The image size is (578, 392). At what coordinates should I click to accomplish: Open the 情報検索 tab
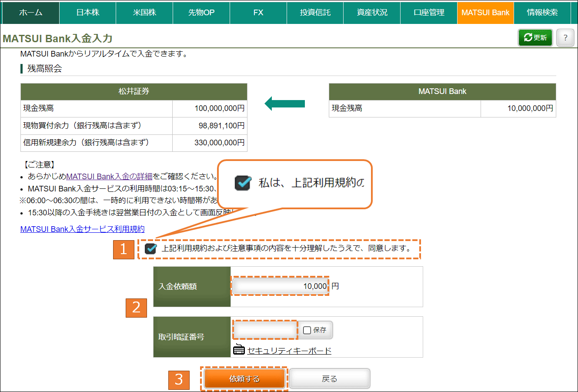pos(542,13)
